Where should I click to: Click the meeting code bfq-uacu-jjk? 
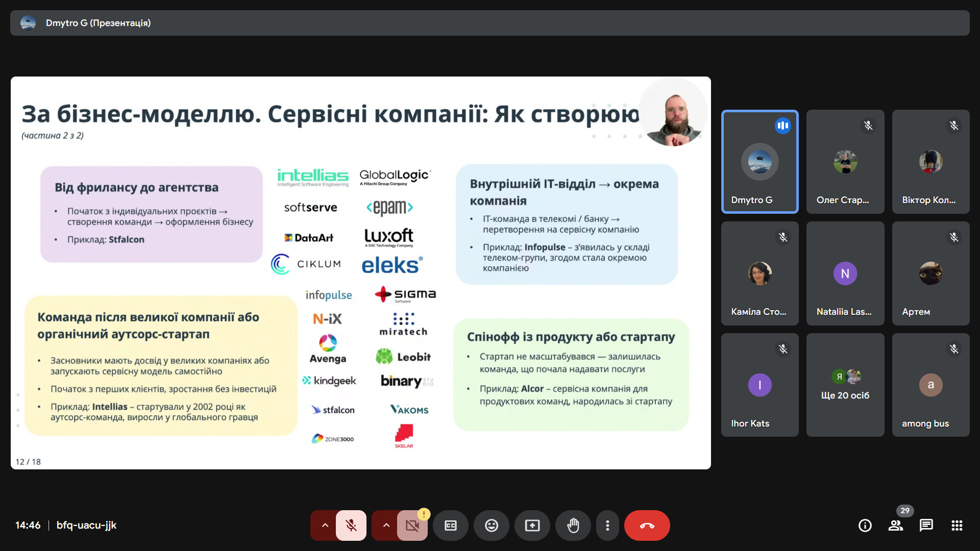tap(87, 525)
